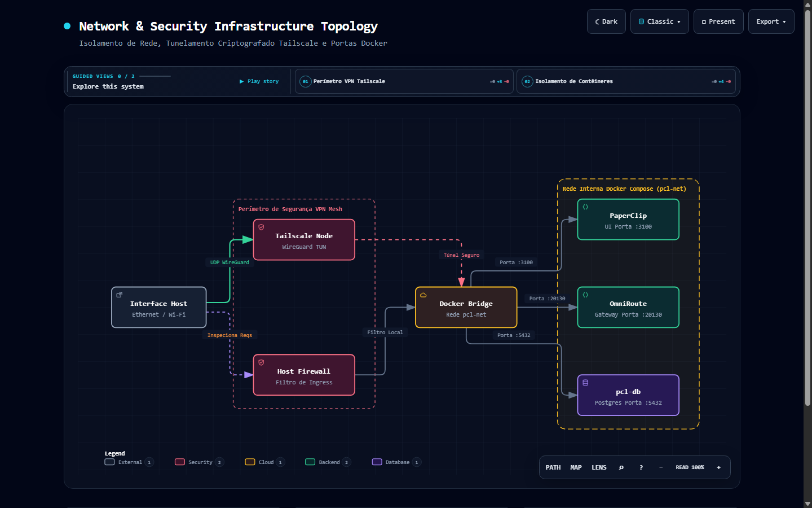
Task: Click the Porta :20130 edge label
Action: pos(547,299)
